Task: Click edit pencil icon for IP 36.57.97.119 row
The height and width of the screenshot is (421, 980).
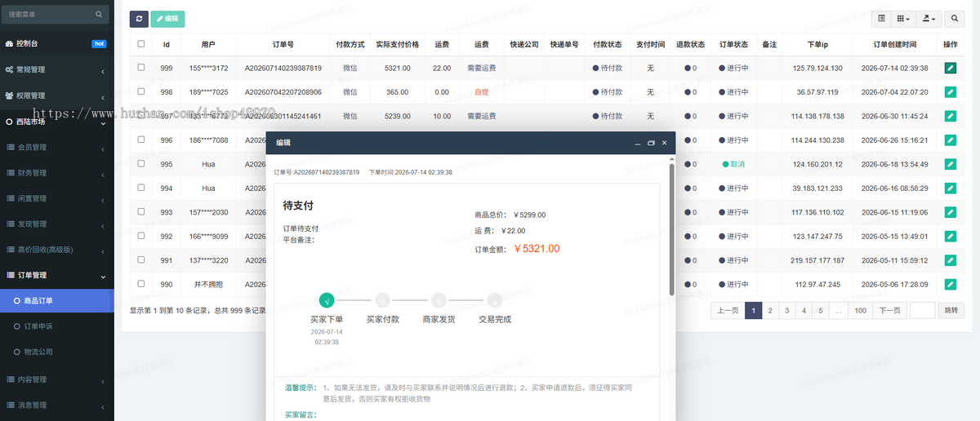Action: (x=951, y=92)
